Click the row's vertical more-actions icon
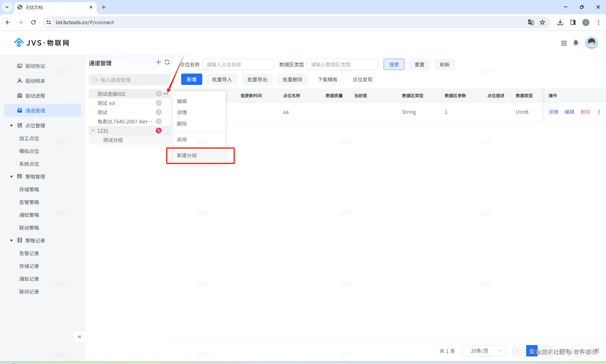This screenshot has height=364, width=606. (x=599, y=112)
